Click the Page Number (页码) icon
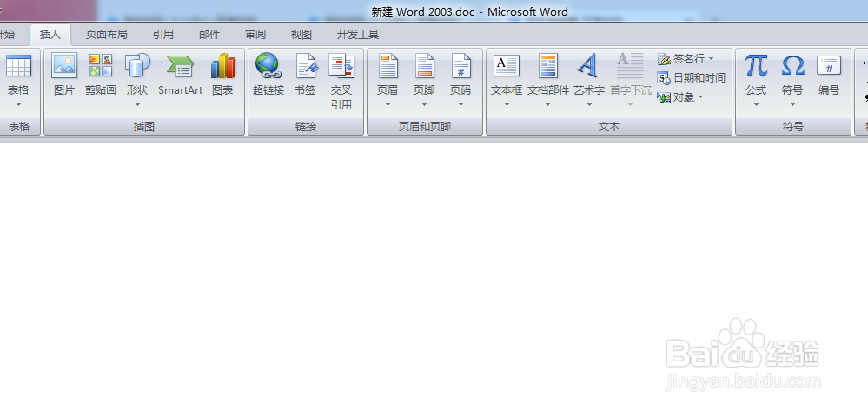This screenshot has width=868, height=411. click(461, 66)
